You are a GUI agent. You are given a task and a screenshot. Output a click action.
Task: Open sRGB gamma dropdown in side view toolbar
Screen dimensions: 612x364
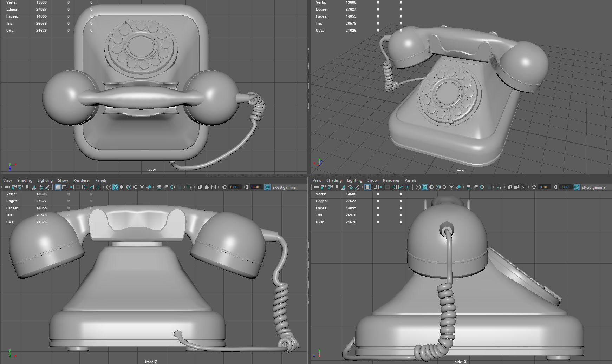[x=597, y=187]
